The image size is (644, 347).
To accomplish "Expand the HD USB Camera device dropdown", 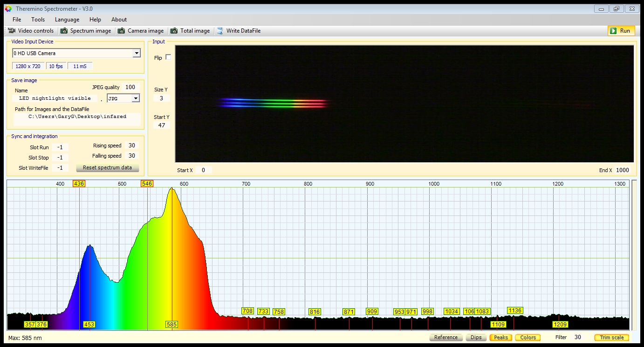I will point(137,54).
